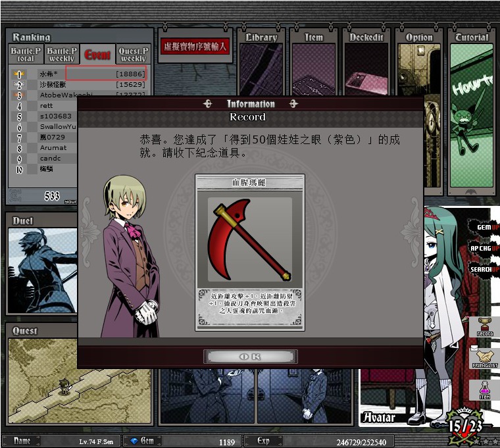Viewport: 500px width, 448px height.
Task: Select ranking entry candc
Action: click(x=50, y=158)
